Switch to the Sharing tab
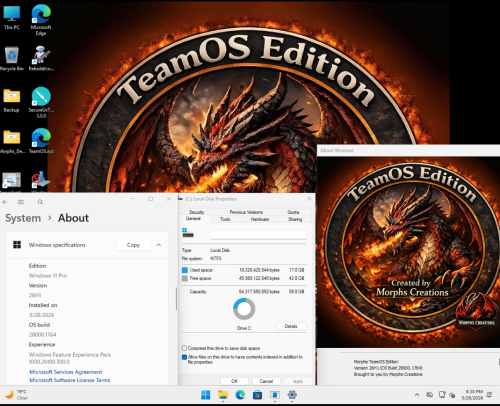 click(x=295, y=219)
